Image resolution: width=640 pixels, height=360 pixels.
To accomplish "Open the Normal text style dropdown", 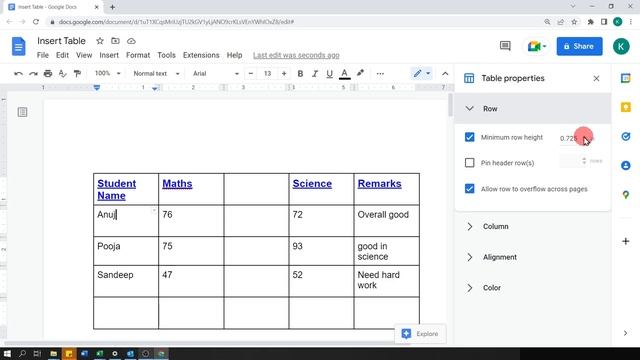I will coord(156,73).
